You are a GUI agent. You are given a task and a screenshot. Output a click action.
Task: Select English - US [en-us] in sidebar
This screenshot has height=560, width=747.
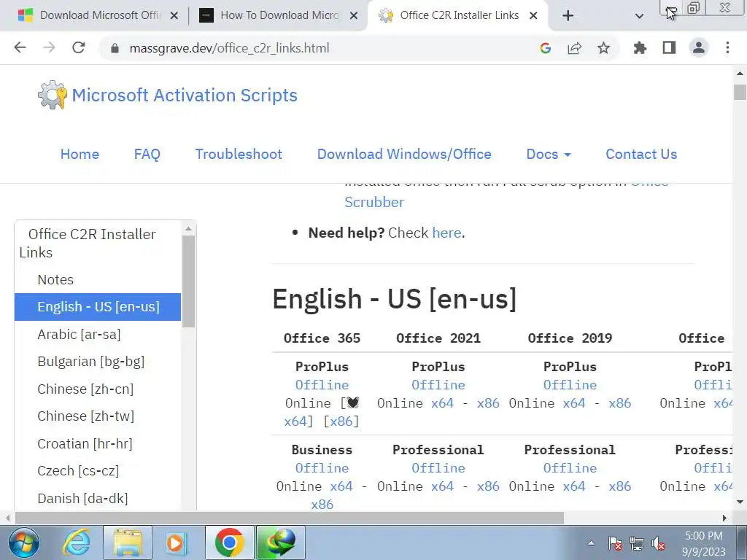coord(98,307)
